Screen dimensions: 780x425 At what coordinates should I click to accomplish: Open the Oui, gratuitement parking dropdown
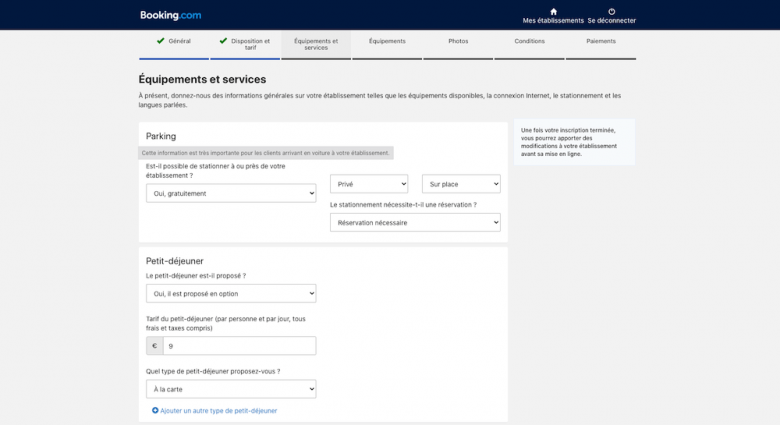231,194
